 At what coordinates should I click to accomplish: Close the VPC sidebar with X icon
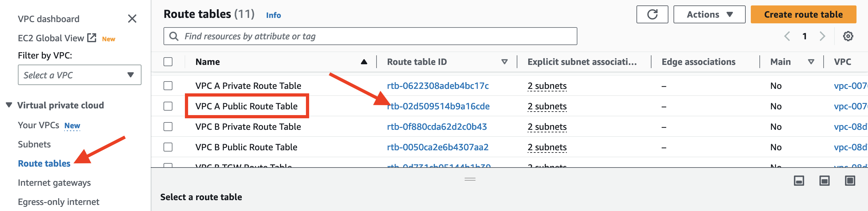[x=132, y=19]
